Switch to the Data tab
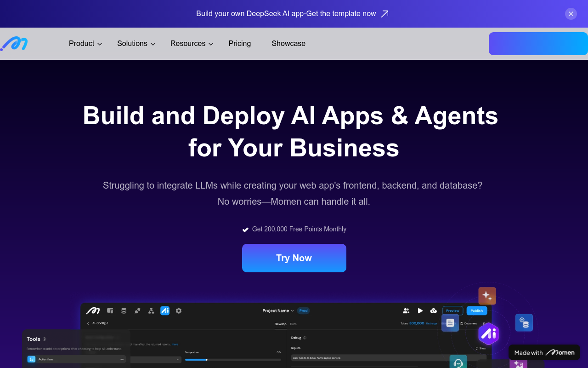The width and height of the screenshot is (588, 368). [x=293, y=324]
